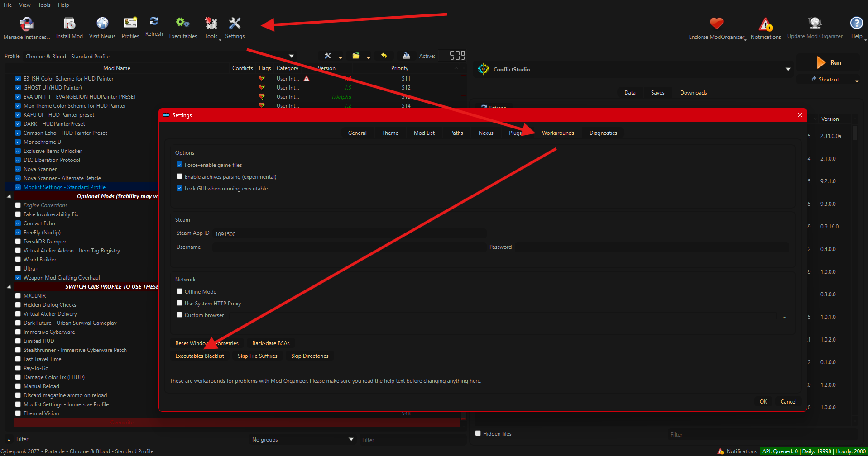Toggle Force-enable game files checkbox
868x456 pixels.
[x=179, y=165]
